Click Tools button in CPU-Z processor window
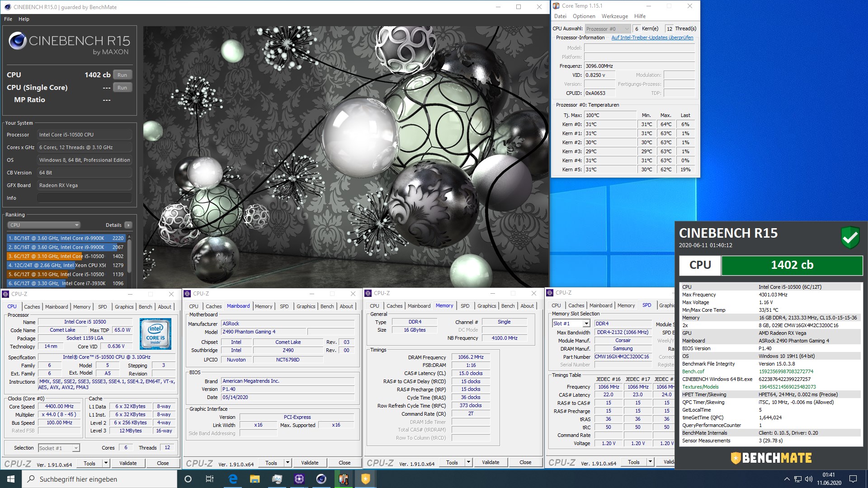The image size is (868, 488). pyautogui.click(x=90, y=463)
